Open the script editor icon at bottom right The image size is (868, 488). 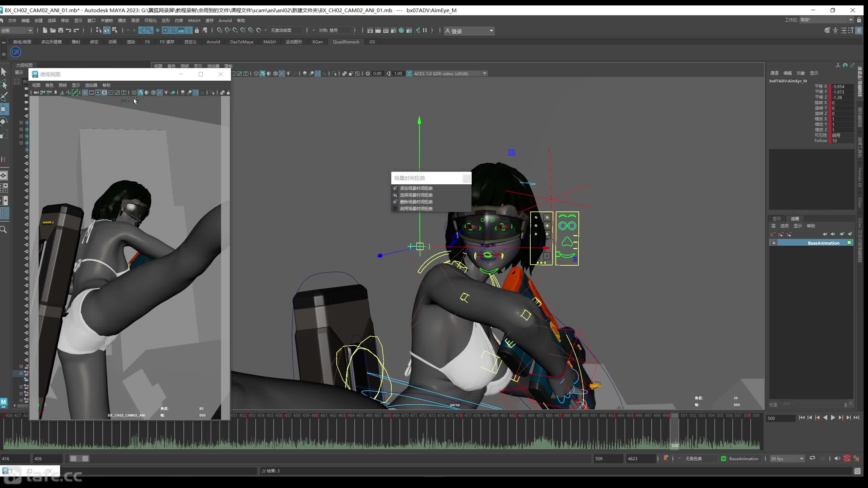(857, 471)
